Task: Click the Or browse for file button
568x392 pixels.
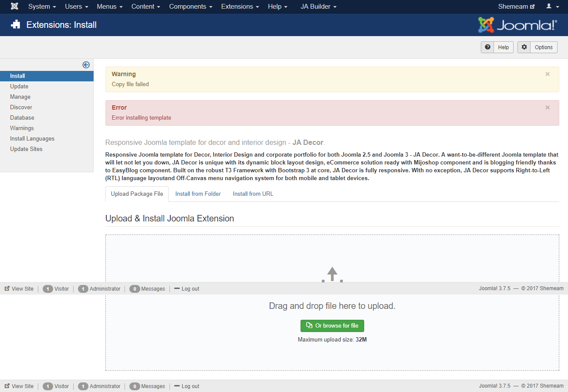Action: pyautogui.click(x=332, y=326)
